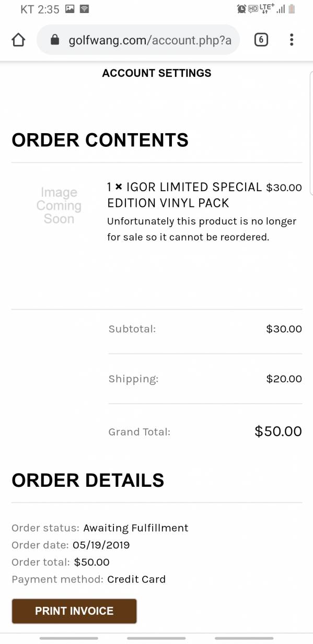
Task: Open Chrome's three-dot overflow menu
Action: tap(291, 39)
